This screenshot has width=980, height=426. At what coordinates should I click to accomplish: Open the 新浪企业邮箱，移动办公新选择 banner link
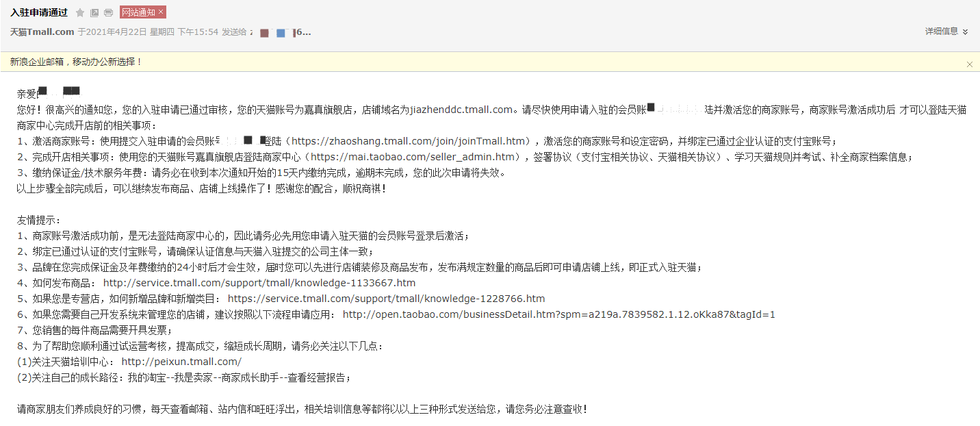point(76,62)
